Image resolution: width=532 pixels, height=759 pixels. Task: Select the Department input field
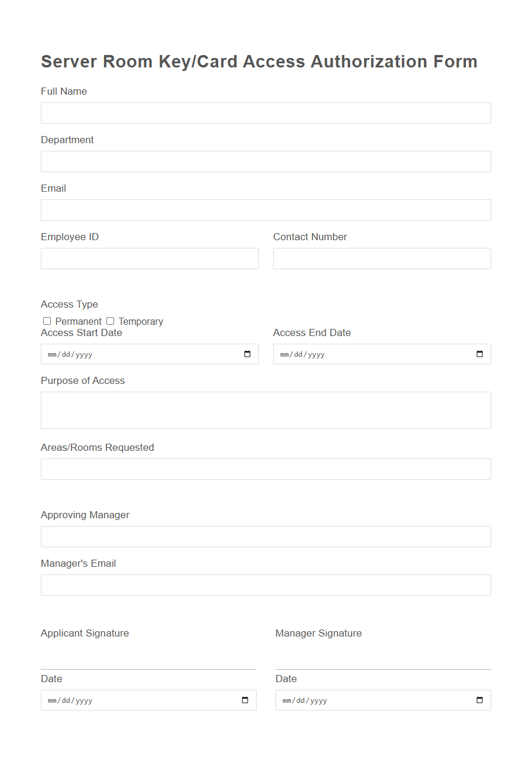click(265, 161)
